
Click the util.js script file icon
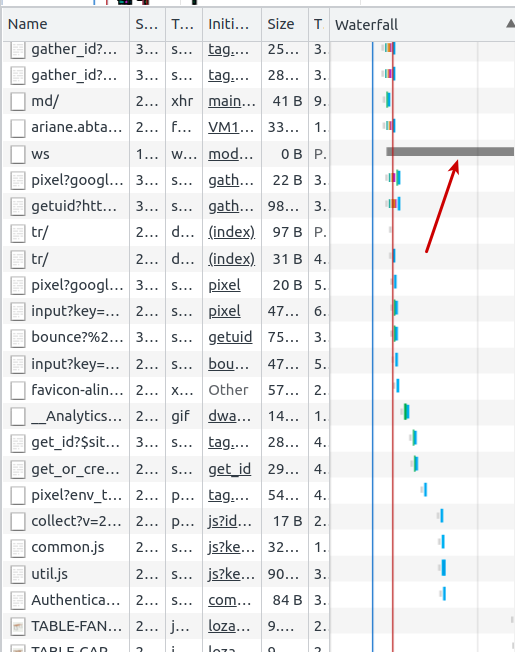18,574
